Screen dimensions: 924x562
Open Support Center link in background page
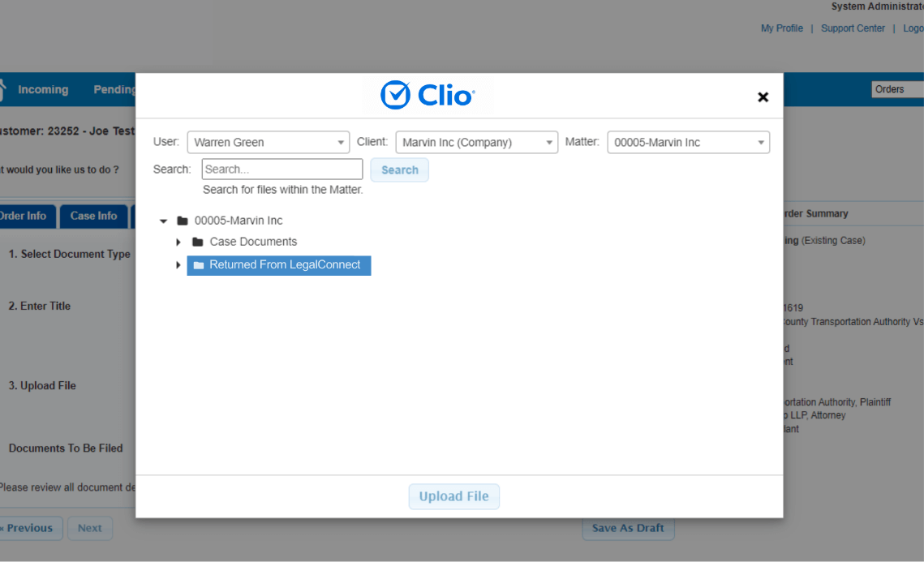click(853, 28)
